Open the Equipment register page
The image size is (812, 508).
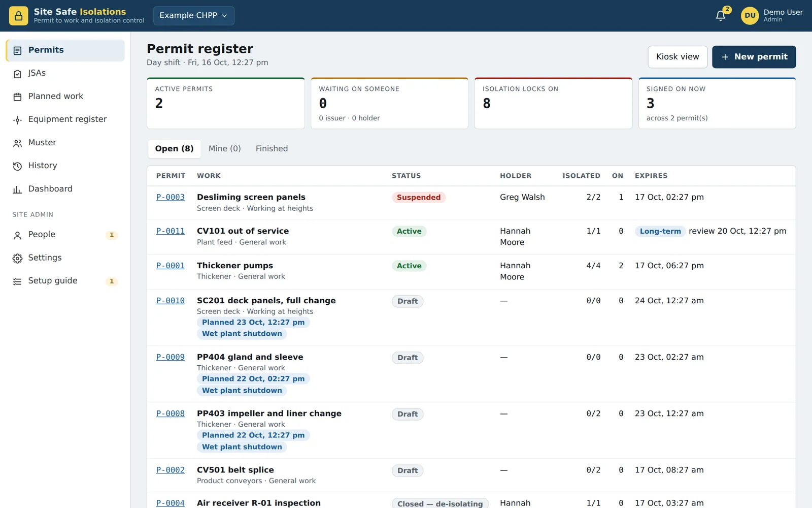[65, 119]
